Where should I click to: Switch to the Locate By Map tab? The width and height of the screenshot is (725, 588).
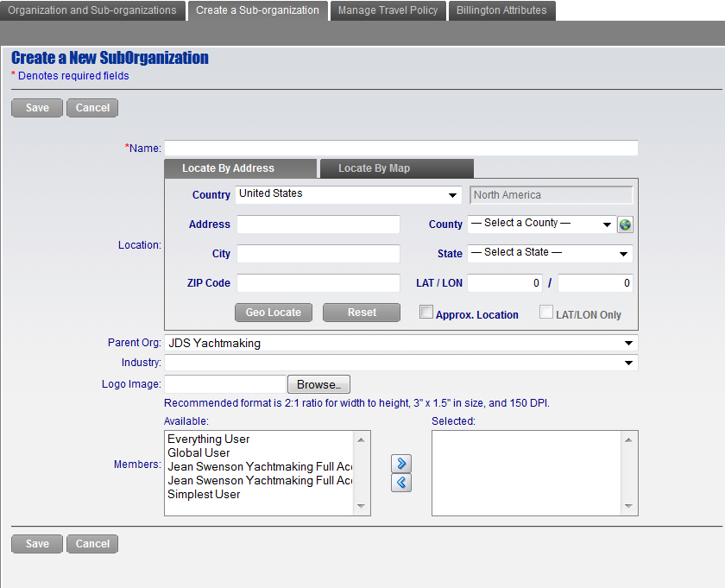point(396,168)
